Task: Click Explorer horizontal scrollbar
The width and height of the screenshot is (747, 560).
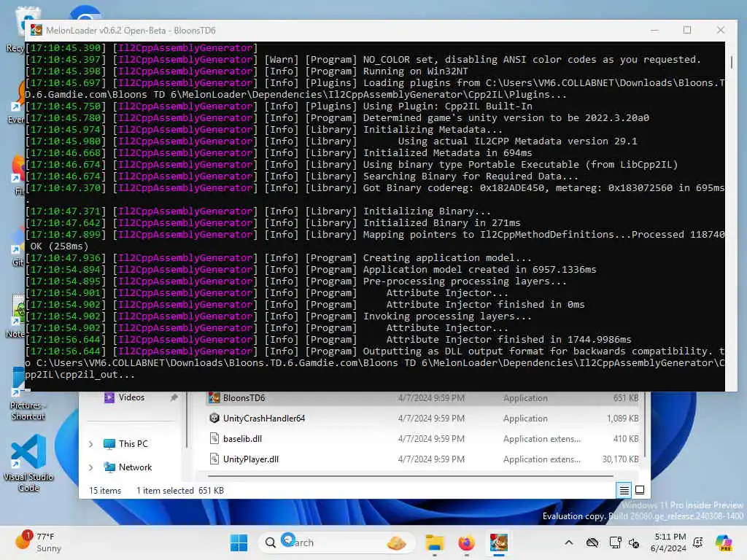Action: 410,475
